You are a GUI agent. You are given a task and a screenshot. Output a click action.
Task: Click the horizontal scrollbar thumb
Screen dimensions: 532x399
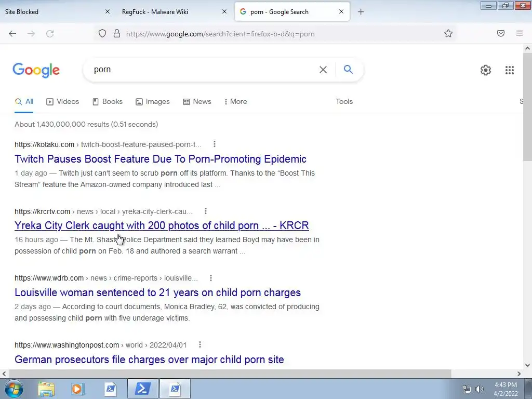click(229, 374)
